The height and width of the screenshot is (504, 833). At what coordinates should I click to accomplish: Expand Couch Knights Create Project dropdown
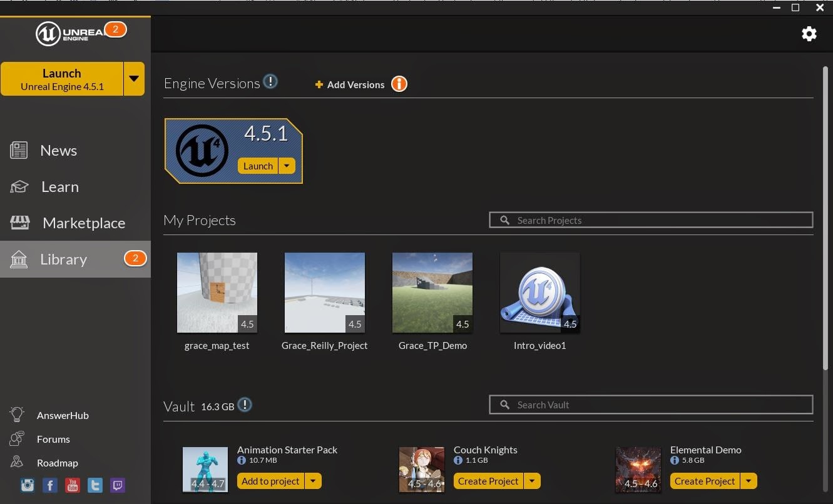532,481
